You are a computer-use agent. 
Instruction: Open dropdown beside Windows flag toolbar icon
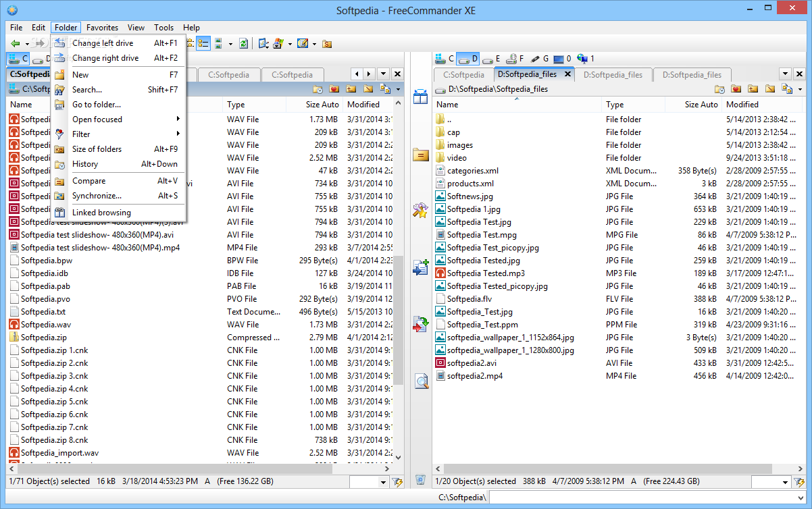click(x=290, y=43)
